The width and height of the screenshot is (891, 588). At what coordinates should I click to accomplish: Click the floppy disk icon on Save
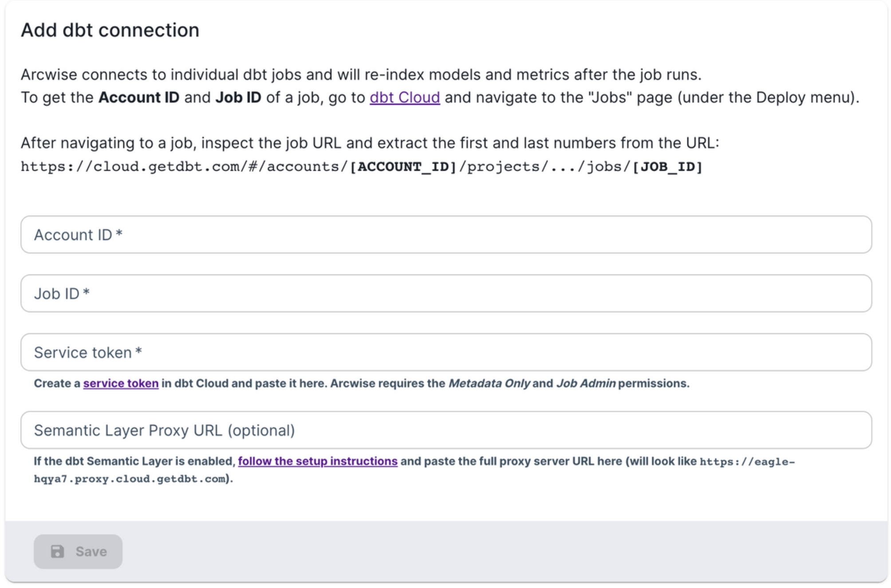(x=57, y=551)
